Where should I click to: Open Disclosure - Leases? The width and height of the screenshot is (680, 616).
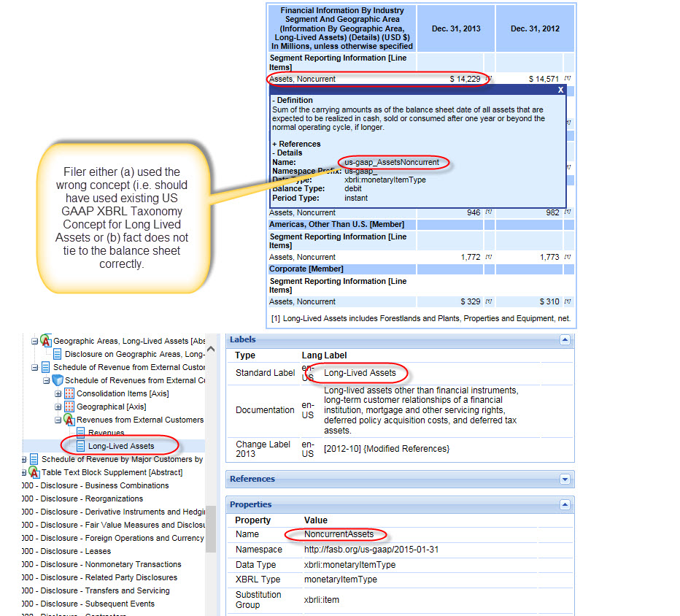[x=66, y=551]
